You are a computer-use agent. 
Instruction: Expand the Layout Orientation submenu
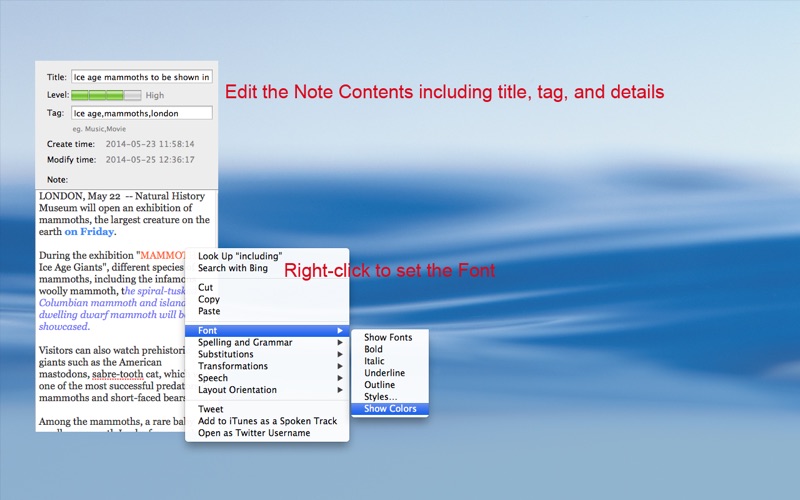click(x=267, y=390)
